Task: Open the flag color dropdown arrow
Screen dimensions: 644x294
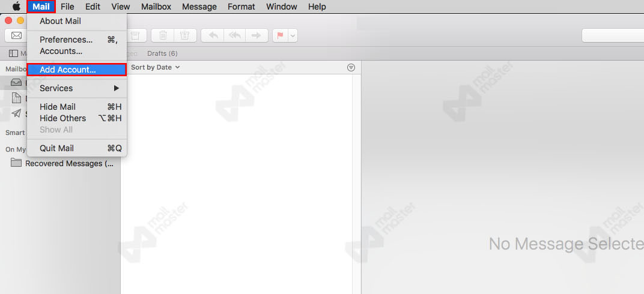Action: coord(293,35)
